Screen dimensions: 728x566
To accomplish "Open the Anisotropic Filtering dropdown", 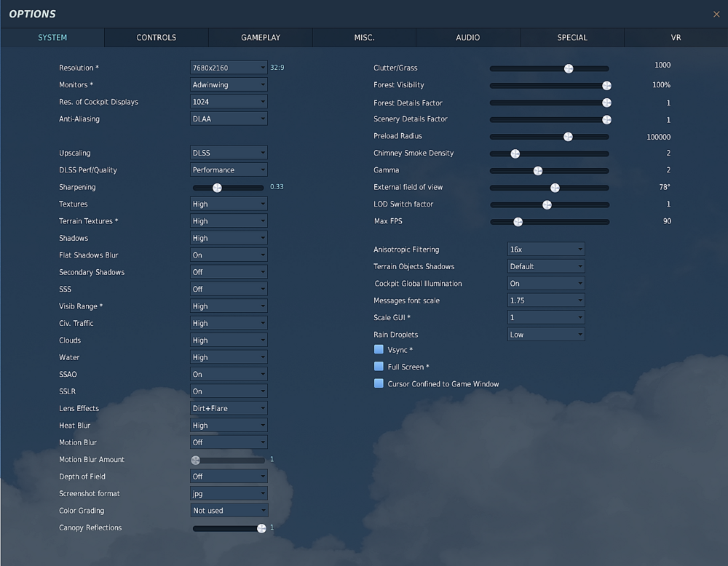I will [x=546, y=249].
